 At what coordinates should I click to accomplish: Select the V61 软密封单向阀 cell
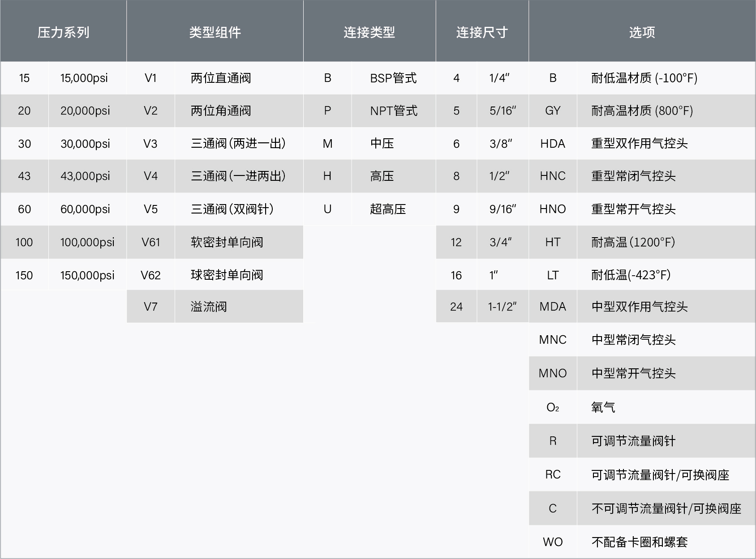[215, 242]
